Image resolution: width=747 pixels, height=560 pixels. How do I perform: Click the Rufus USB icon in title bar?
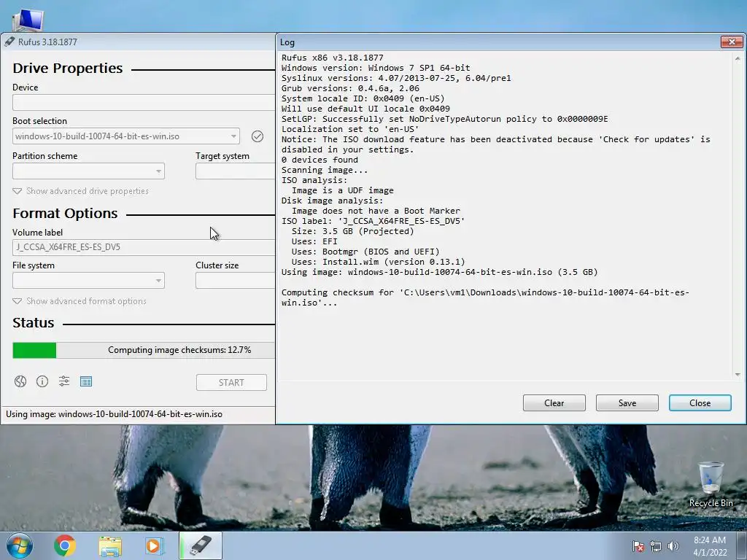pos(9,42)
